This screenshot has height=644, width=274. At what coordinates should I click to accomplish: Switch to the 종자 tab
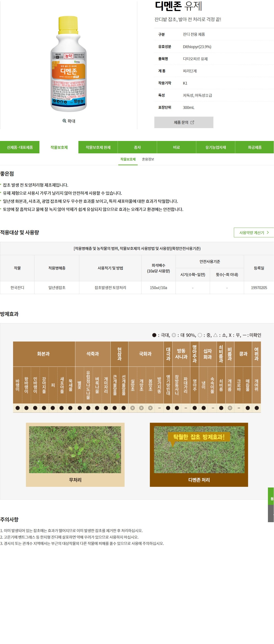[137, 147]
